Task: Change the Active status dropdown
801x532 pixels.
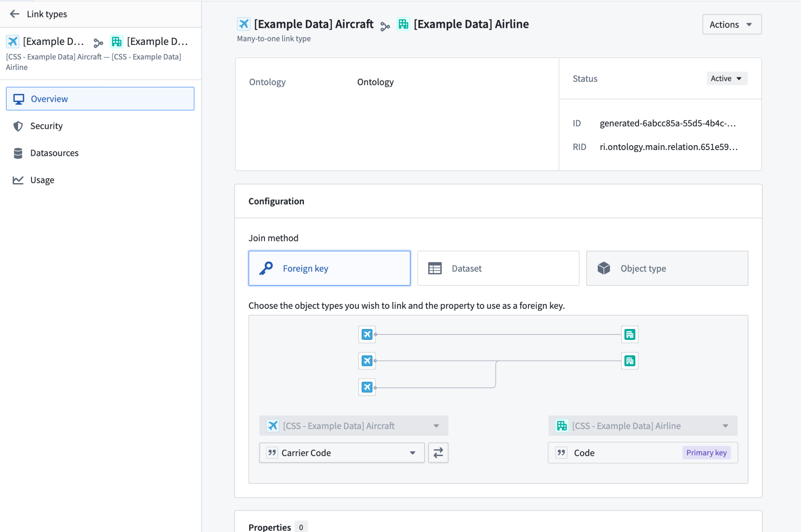Action: coord(727,78)
